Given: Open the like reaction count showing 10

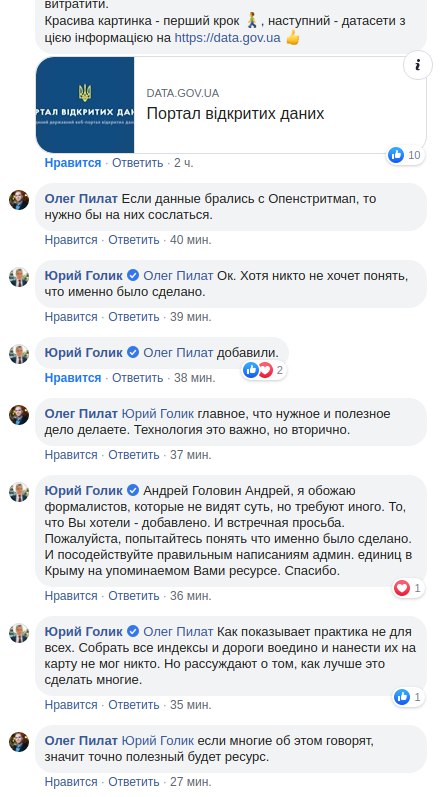Looking at the screenshot, I should 405,155.
